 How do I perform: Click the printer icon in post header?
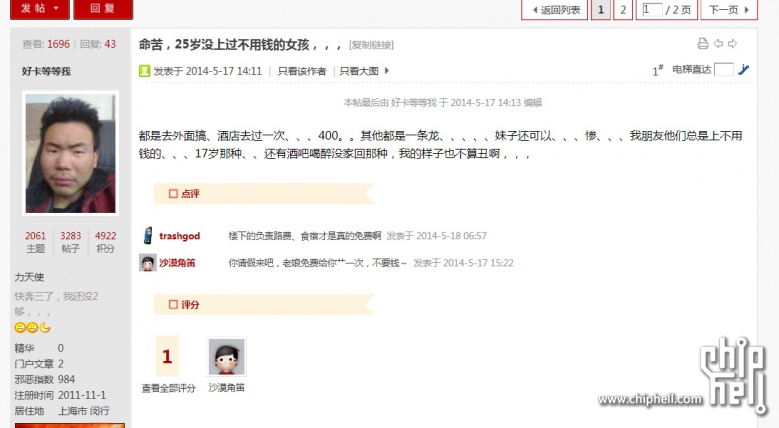tap(702, 44)
